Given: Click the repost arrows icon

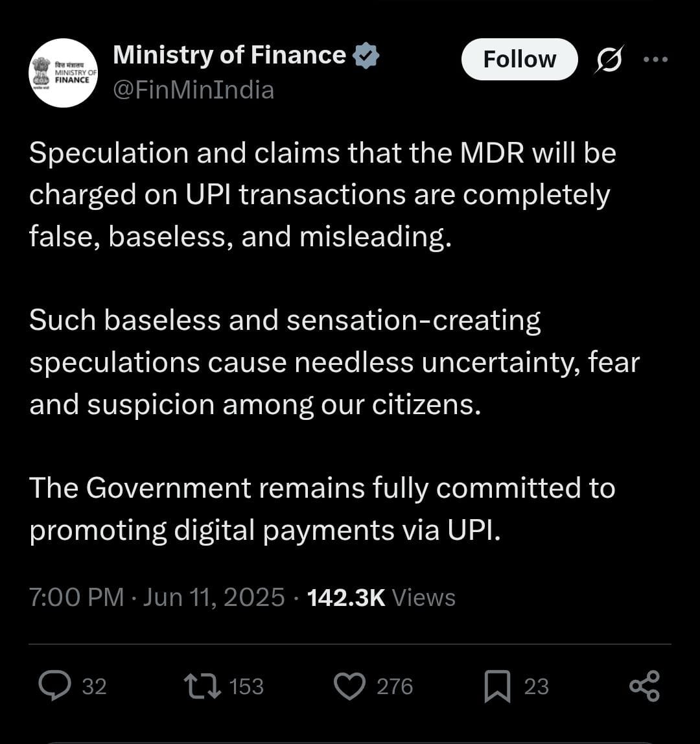Looking at the screenshot, I should [x=202, y=686].
